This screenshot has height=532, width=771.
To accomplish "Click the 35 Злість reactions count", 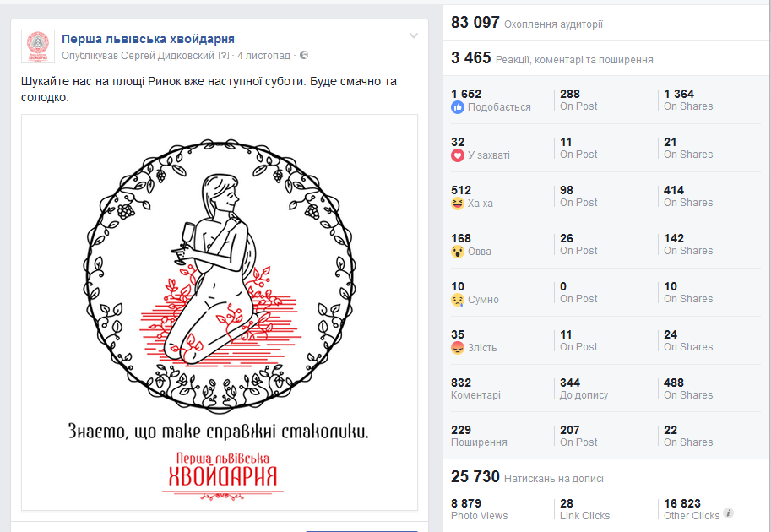I will tap(458, 335).
